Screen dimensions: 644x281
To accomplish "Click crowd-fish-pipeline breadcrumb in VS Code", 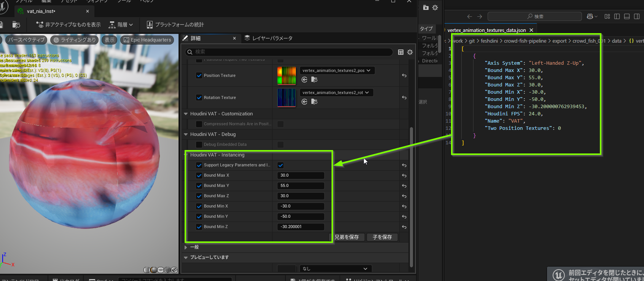I will pos(525,41).
